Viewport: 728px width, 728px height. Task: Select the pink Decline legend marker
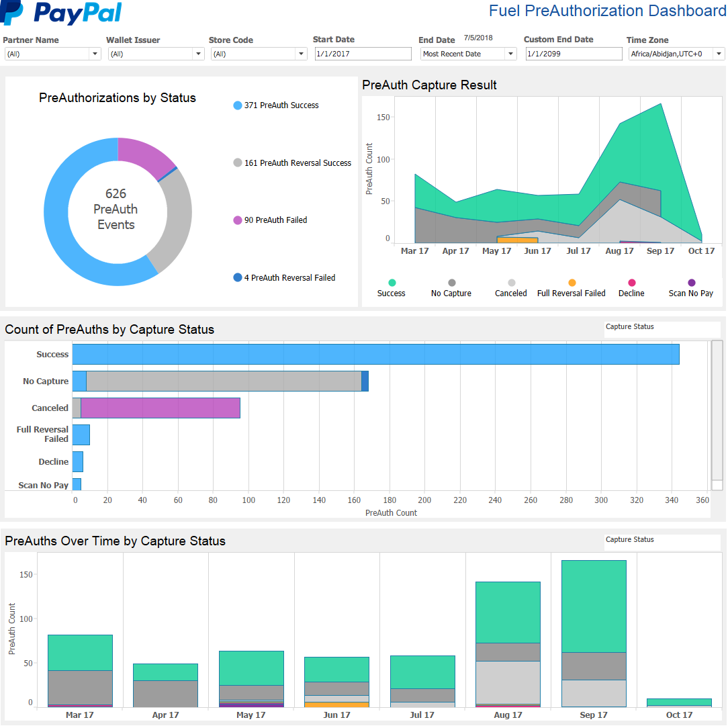(631, 283)
